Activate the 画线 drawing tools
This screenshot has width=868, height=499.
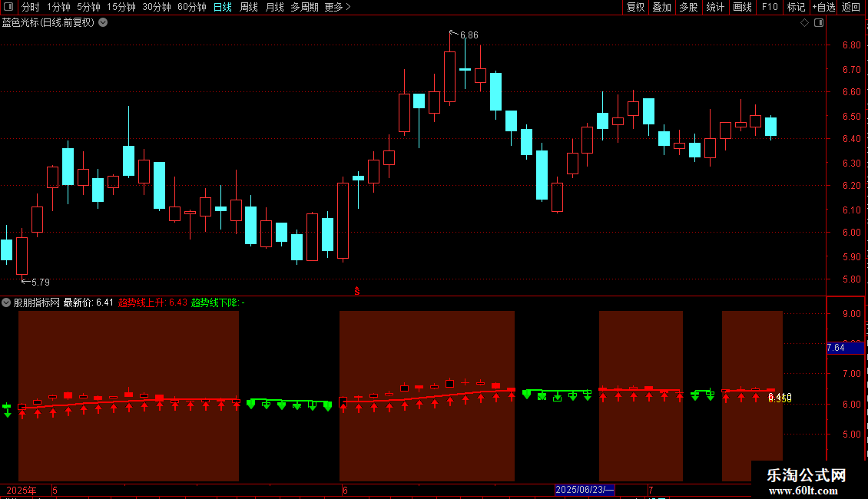[742, 7]
